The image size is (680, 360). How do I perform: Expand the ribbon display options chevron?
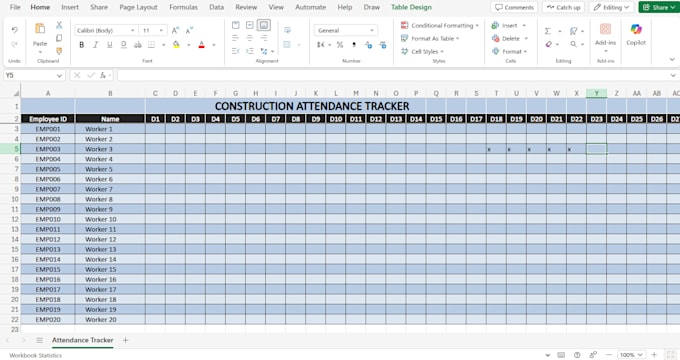672,59
